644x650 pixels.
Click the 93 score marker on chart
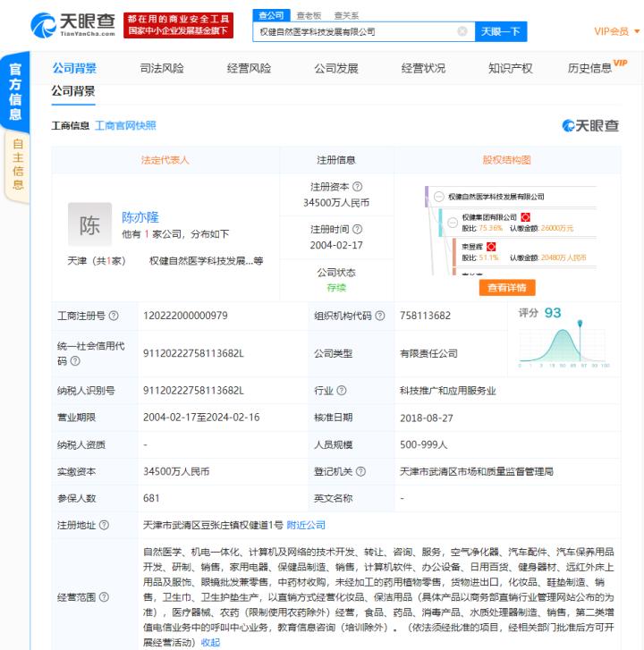[x=580, y=324]
